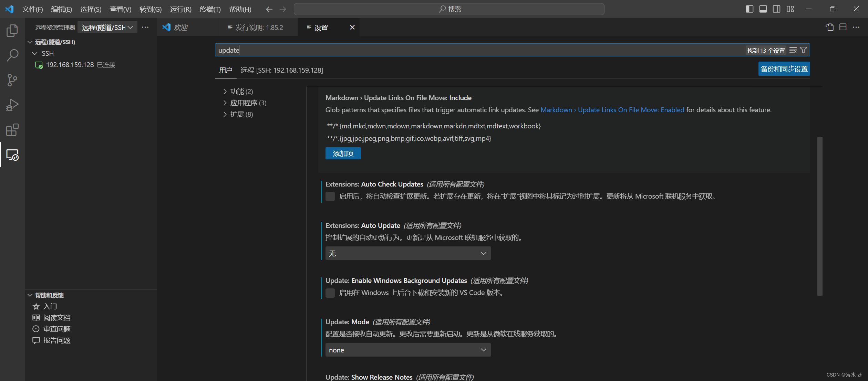Click the top command center 搜索 box
The image size is (868, 381).
(x=449, y=9)
